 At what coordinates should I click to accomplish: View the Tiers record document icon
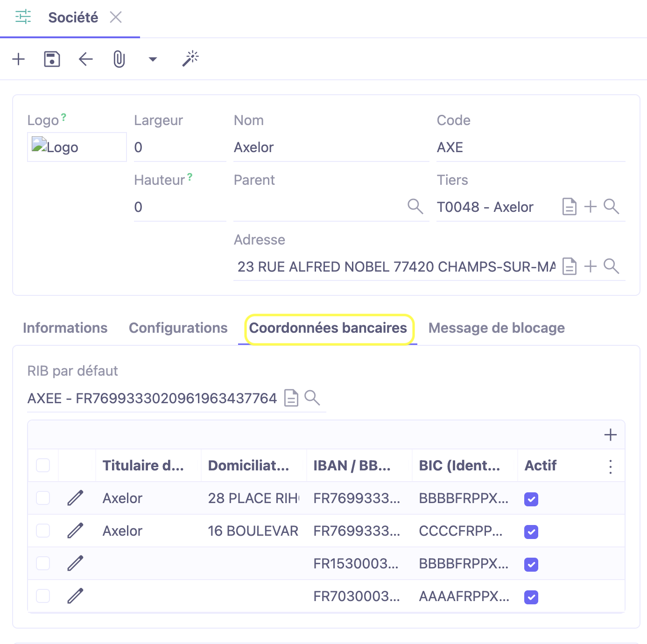570,206
